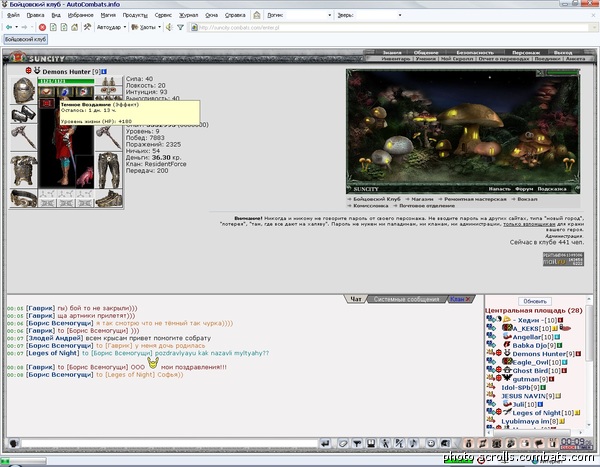Click the gloves equipment slot

click(x=24, y=114)
